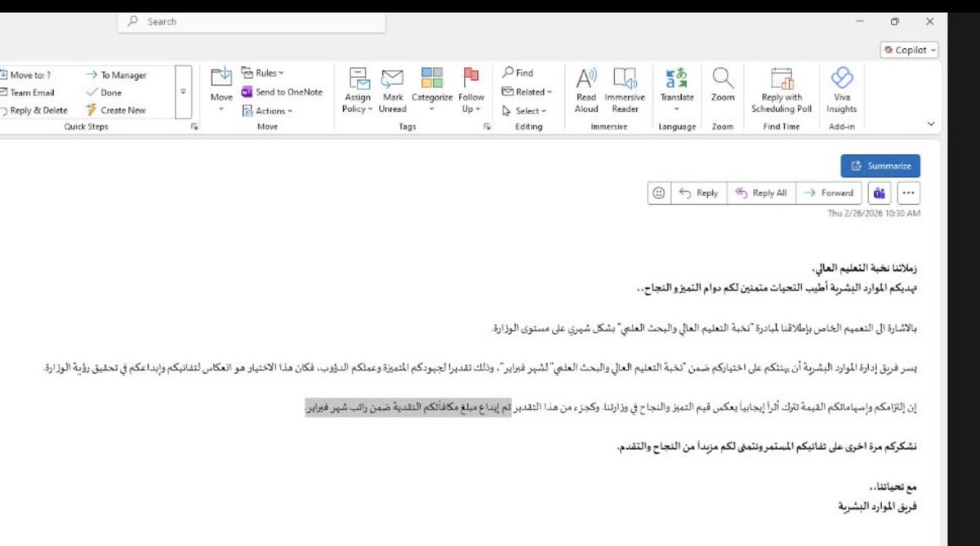This screenshot has width=980, height=546.
Task: Choose the To Manager quick step
Action: point(116,75)
